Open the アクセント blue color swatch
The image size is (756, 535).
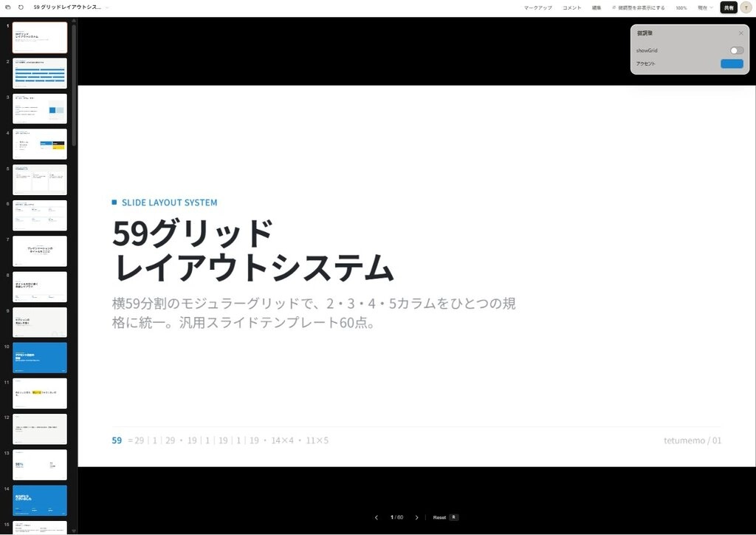click(x=732, y=64)
